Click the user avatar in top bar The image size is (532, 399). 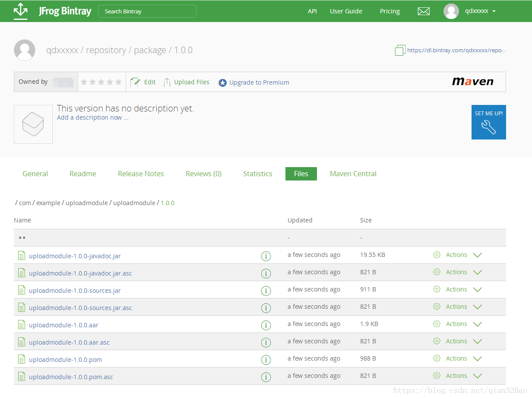(451, 11)
